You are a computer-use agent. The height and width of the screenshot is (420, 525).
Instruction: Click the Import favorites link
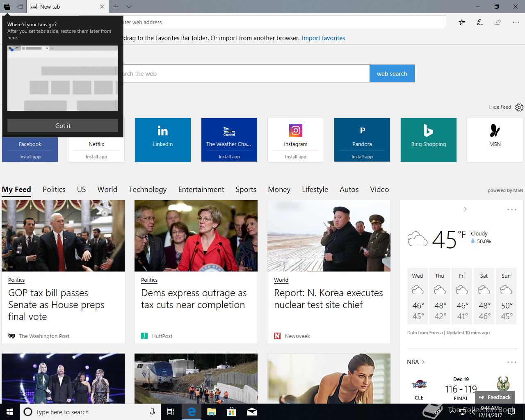(323, 38)
